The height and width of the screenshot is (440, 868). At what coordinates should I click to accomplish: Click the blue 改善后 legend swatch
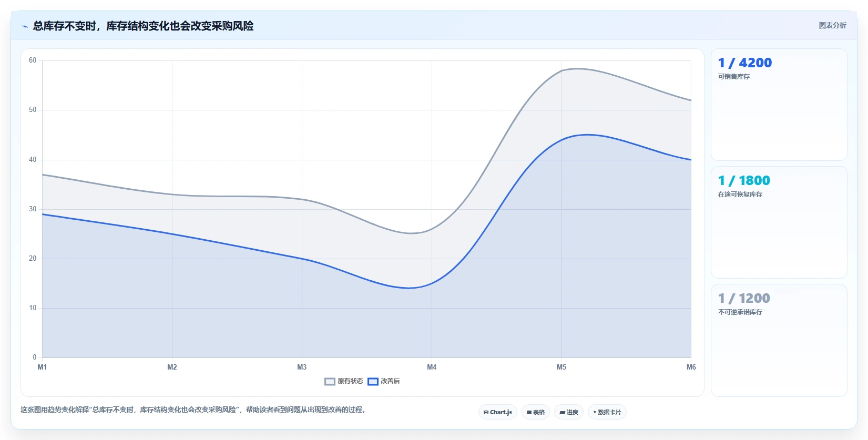373,382
